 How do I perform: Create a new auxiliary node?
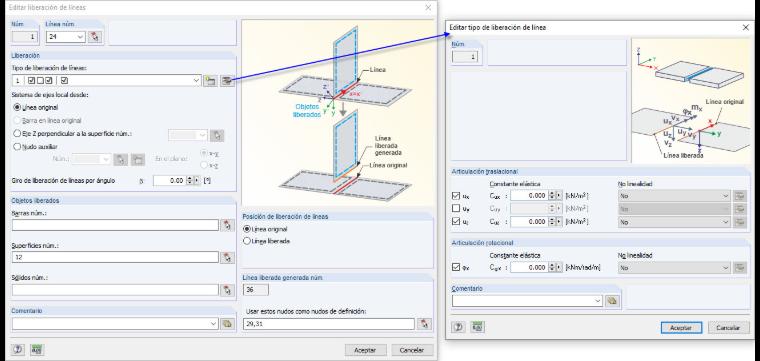[x=138, y=159]
